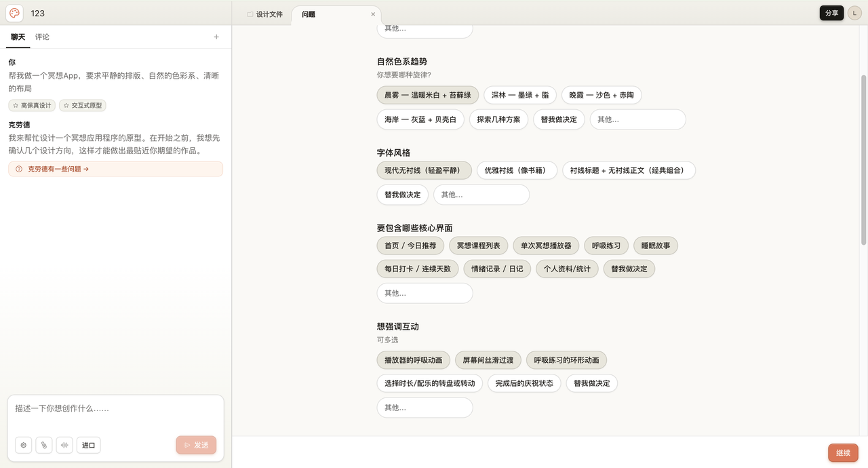Start a new chat with the plus icon
This screenshot has height=468, width=868.
(x=216, y=37)
